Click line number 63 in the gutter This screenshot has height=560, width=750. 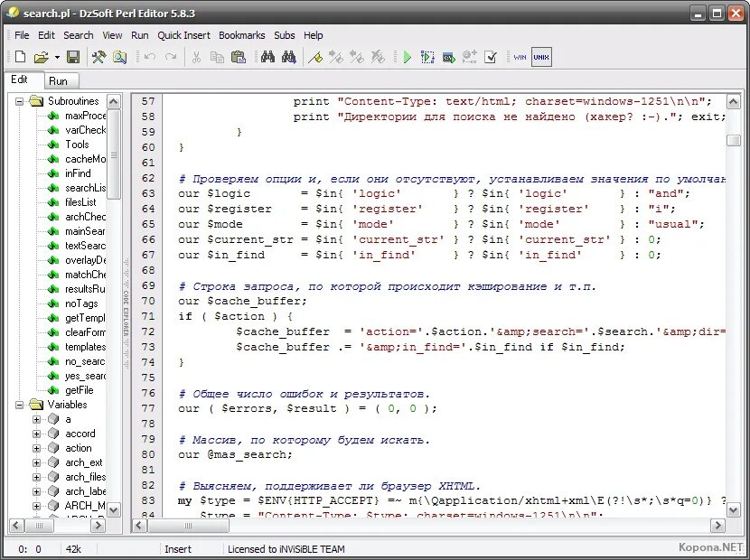(x=148, y=193)
